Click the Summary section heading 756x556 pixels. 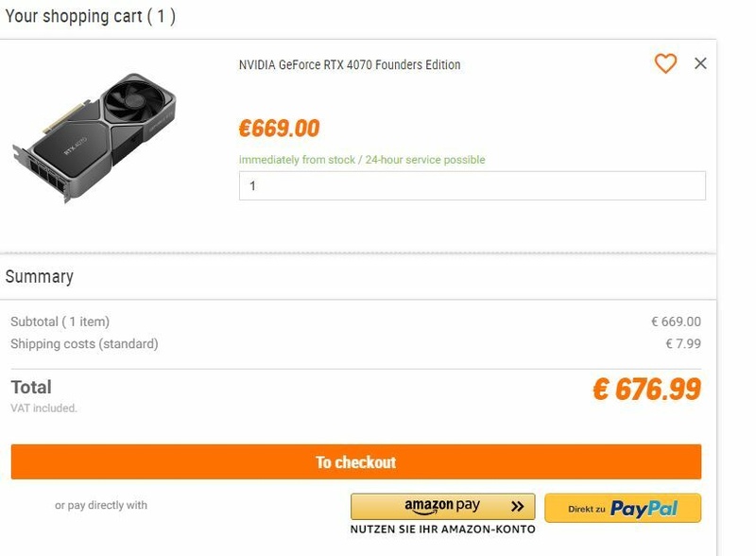click(40, 277)
